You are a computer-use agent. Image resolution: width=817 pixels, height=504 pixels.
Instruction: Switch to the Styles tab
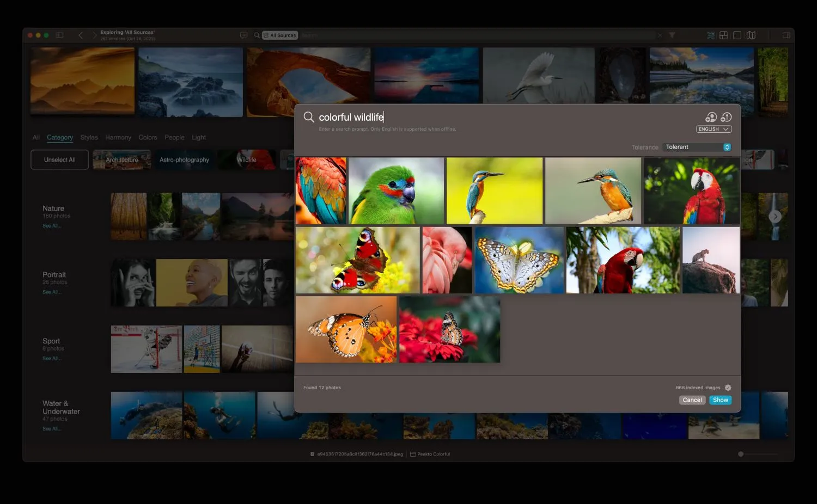(x=89, y=138)
